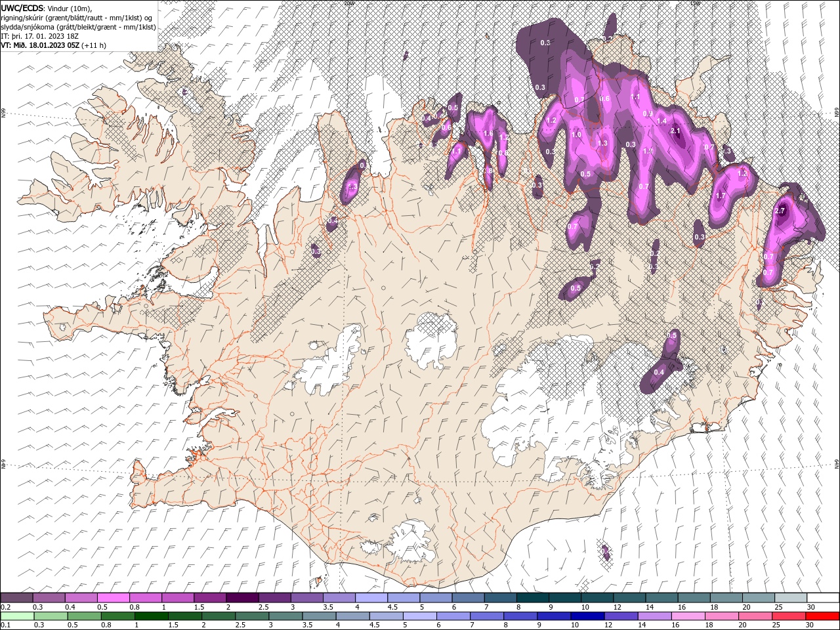
Task: Click the white 30 swatch in upper scale
Action: pyautogui.click(x=823, y=598)
